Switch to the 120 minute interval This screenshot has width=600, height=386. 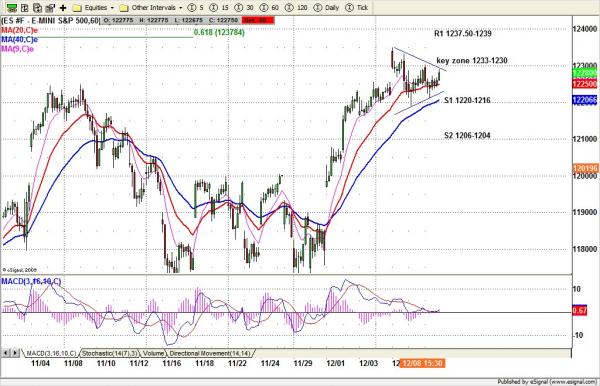pos(297,8)
